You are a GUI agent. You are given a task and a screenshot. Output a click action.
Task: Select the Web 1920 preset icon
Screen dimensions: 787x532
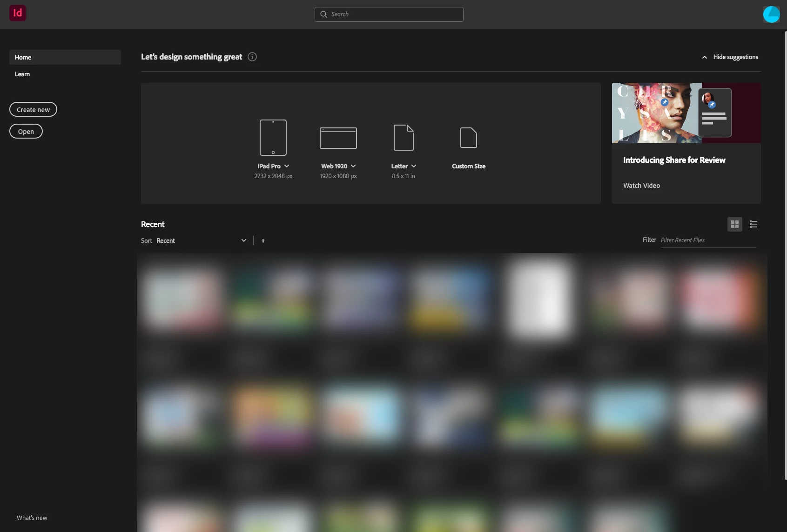point(338,138)
